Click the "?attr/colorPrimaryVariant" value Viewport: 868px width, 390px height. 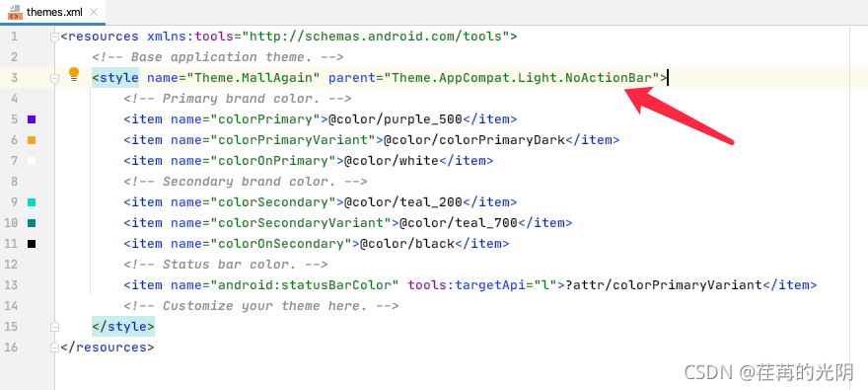click(x=664, y=285)
